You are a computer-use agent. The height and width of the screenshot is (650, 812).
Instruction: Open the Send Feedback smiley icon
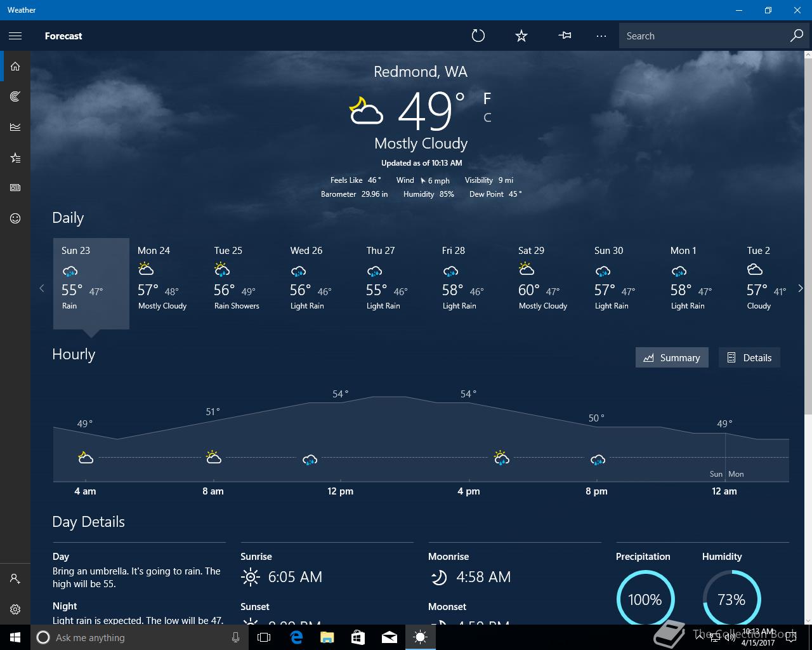15,218
